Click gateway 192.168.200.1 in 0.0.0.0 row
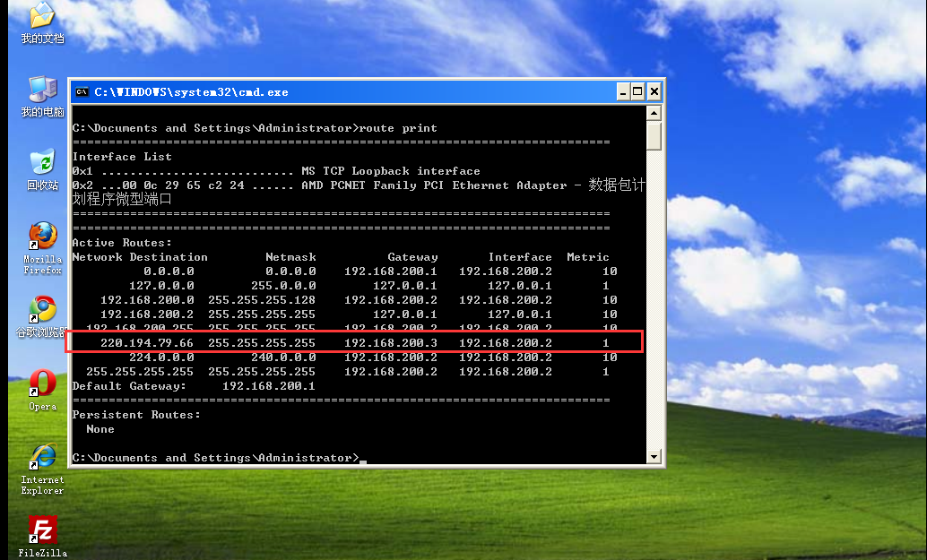927x560 pixels. [x=391, y=271]
